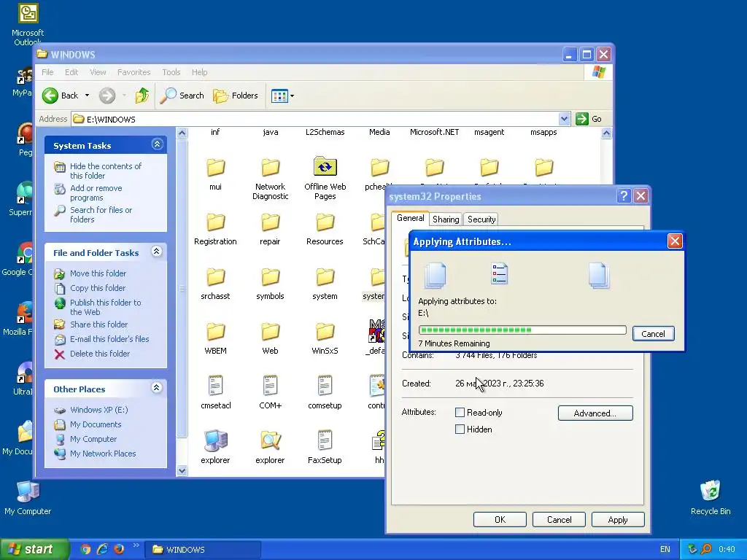Select the Registration folder
Viewport: 747px width, 560px height.
point(215,222)
